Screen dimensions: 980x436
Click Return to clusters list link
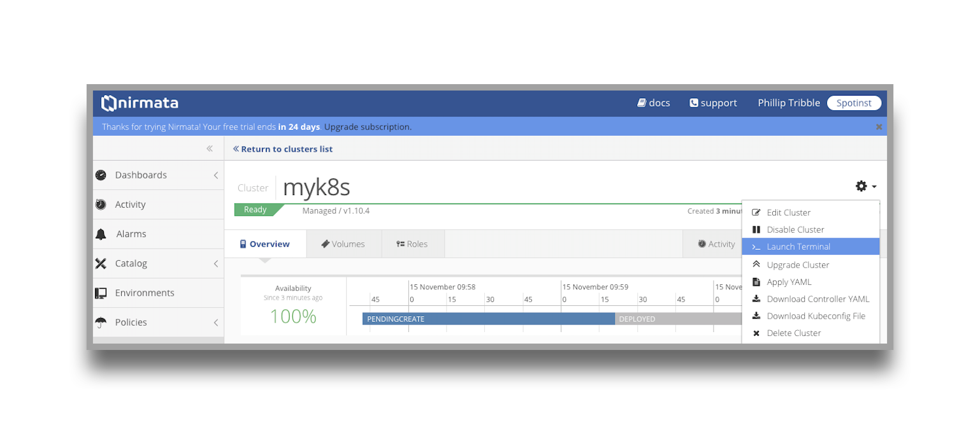pos(283,149)
